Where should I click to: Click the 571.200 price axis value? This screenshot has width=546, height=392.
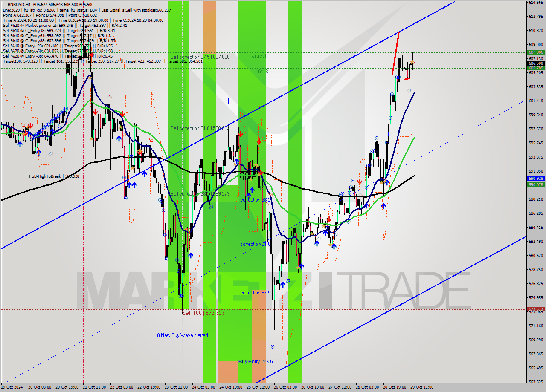click(x=536, y=326)
